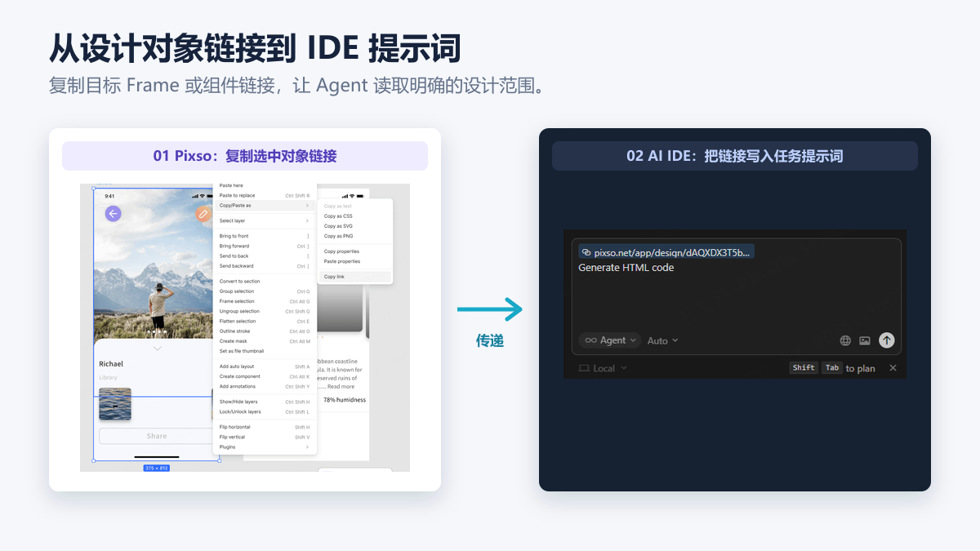
Task: Click the chevron below the mountain photo
Action: [x=158, y=349]
